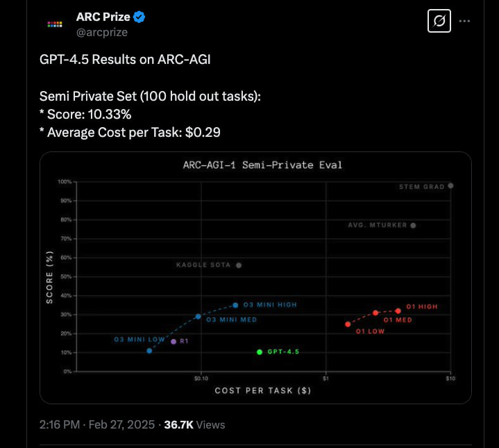Click the gray STEM Grad dot
499x448 pixels.
click(451, 185)
